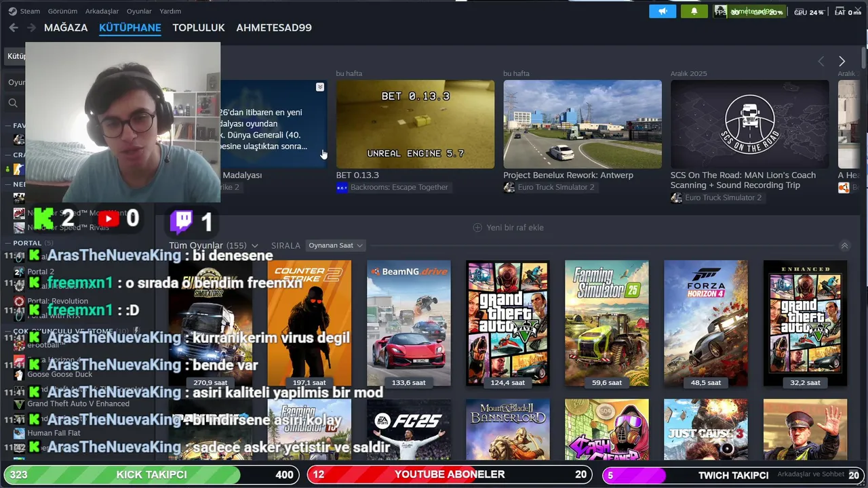Open the Farming Simulator 25 game cover
The width and height of the screenshot is (868, 488).
[607, 323]
